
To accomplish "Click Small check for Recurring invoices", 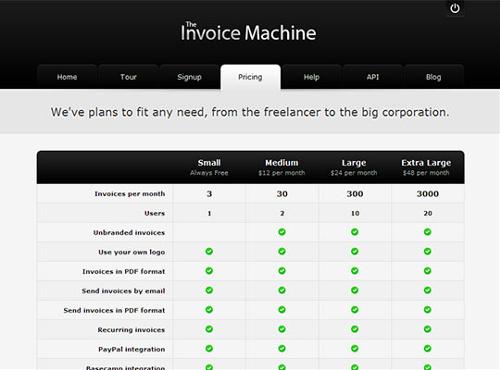I will (x=209, y=329).
